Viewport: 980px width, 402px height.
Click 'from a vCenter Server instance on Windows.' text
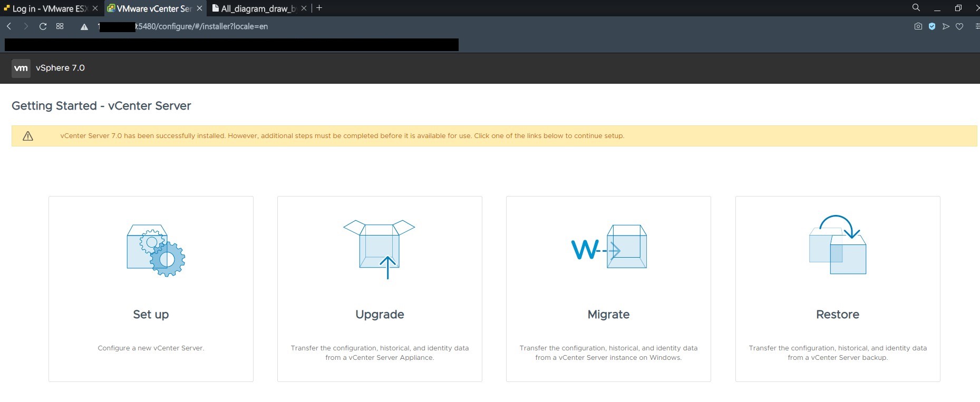608,358
